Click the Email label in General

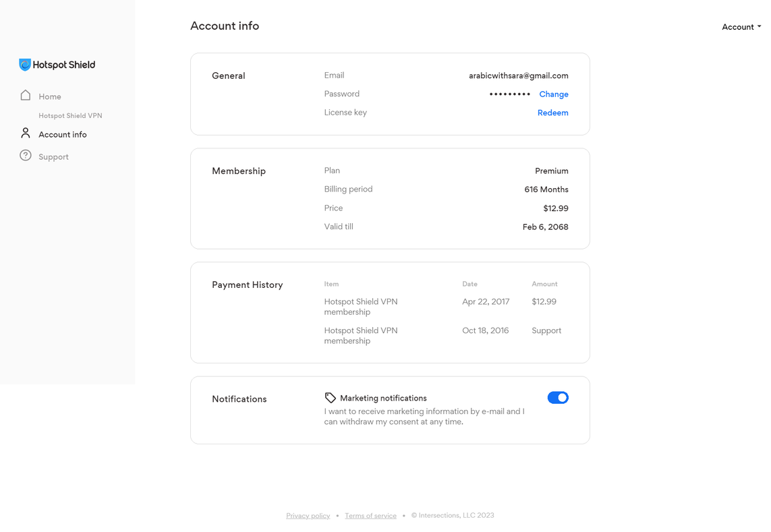[x=334, y=76]
